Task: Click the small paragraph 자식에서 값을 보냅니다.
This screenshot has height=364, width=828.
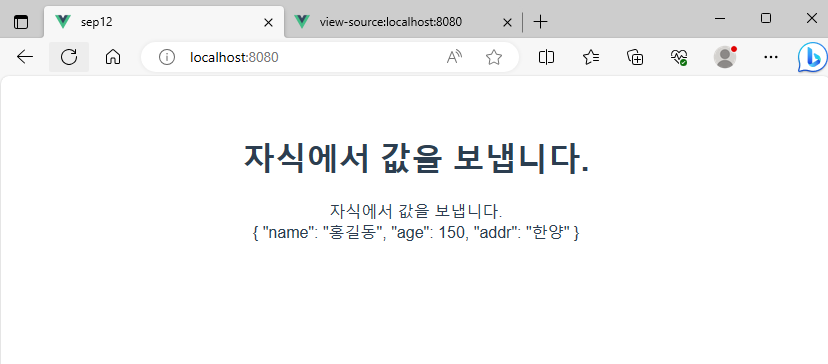Action: tap(416, 211)
